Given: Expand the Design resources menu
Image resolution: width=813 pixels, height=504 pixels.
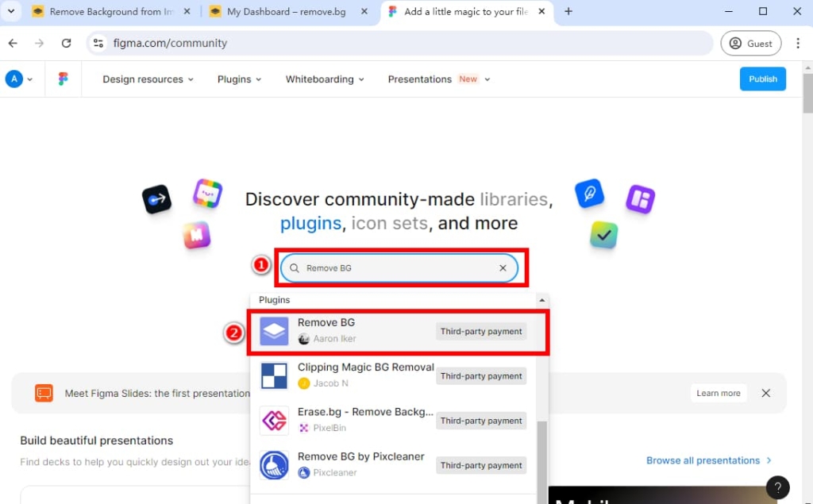Looking at the screenshot, I should [x=148, y=79].
